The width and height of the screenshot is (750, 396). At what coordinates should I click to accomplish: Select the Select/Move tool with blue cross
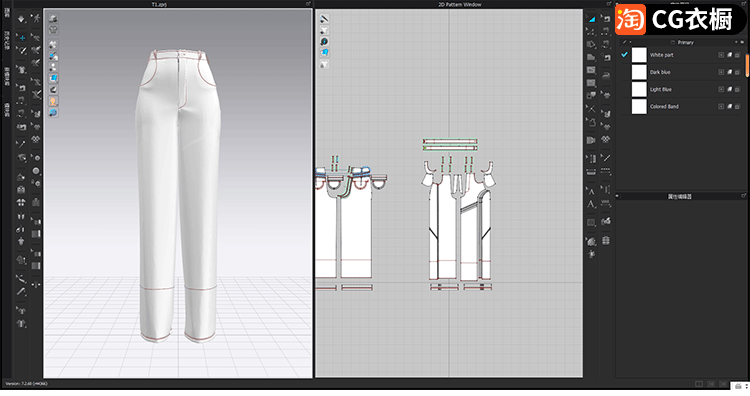point(22,37)
